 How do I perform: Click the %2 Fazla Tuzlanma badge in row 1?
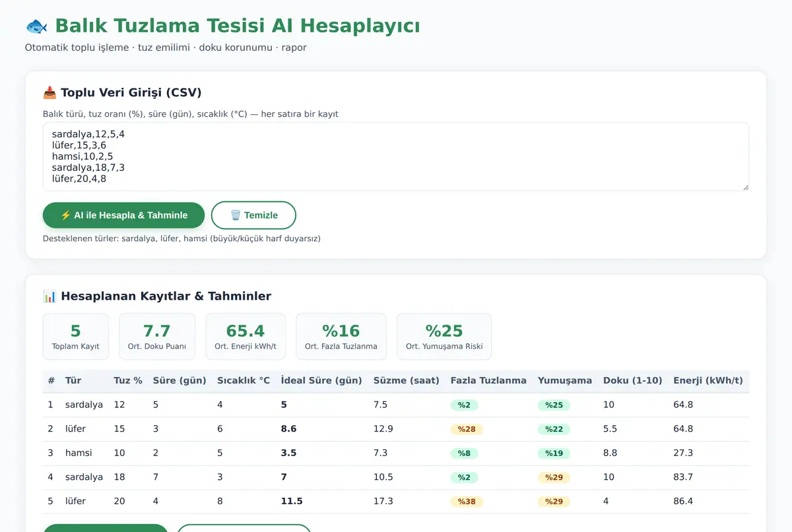click(464, 405)
